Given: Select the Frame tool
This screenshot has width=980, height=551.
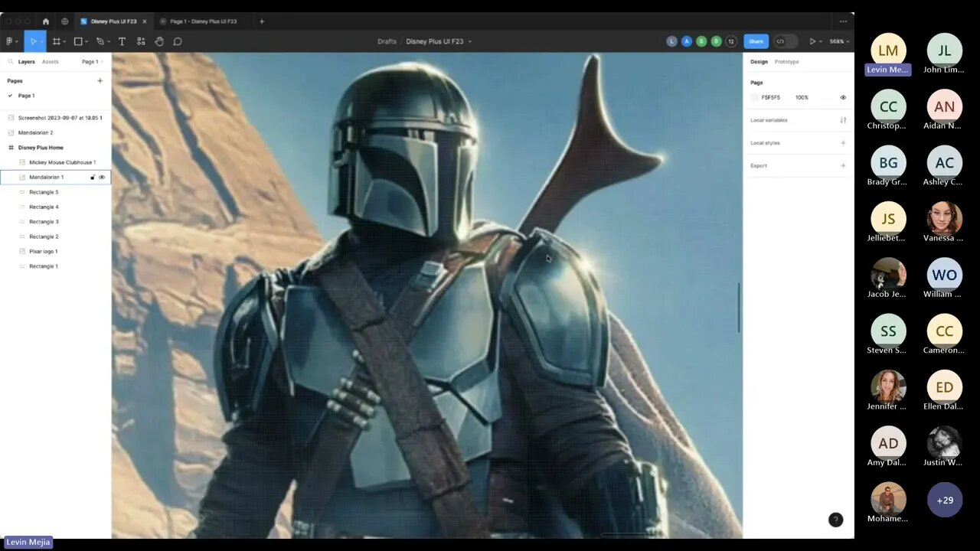Looking at the screenshot, I should (56, 41).
